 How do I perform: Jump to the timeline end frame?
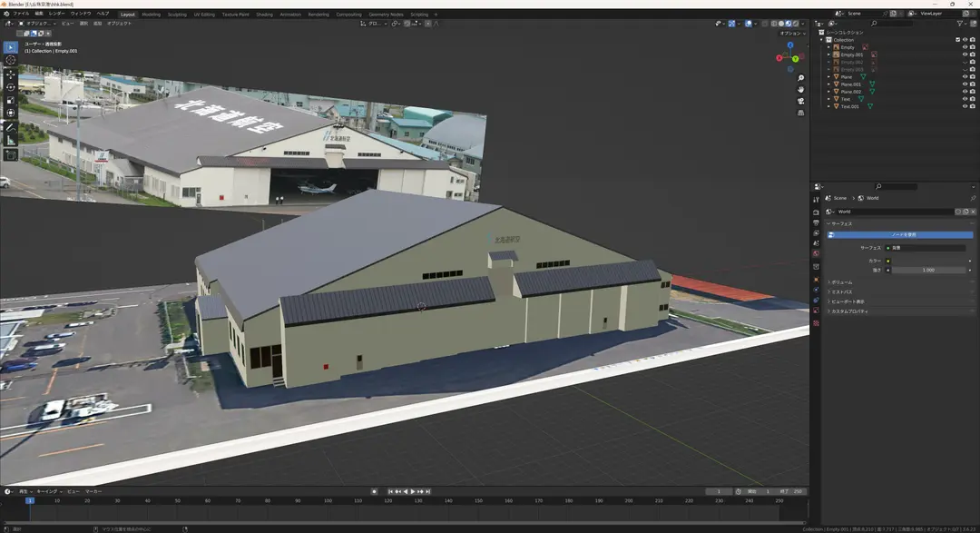point(427,492)
